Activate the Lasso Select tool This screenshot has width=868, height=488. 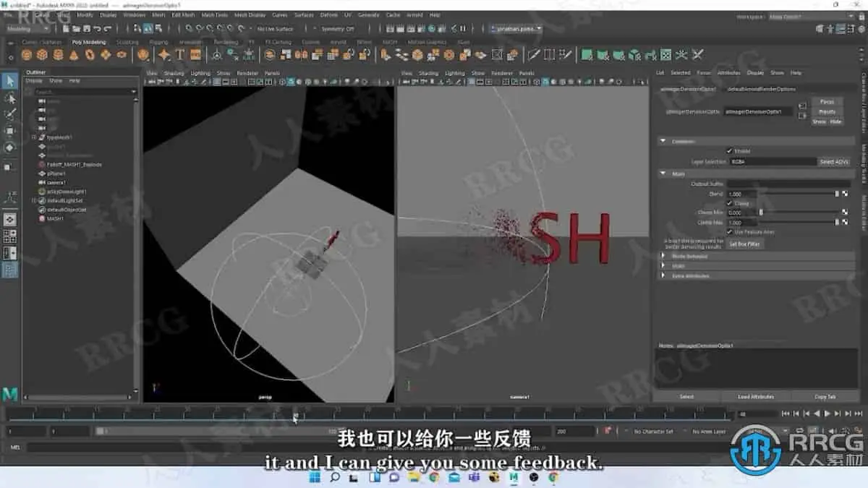10,98
